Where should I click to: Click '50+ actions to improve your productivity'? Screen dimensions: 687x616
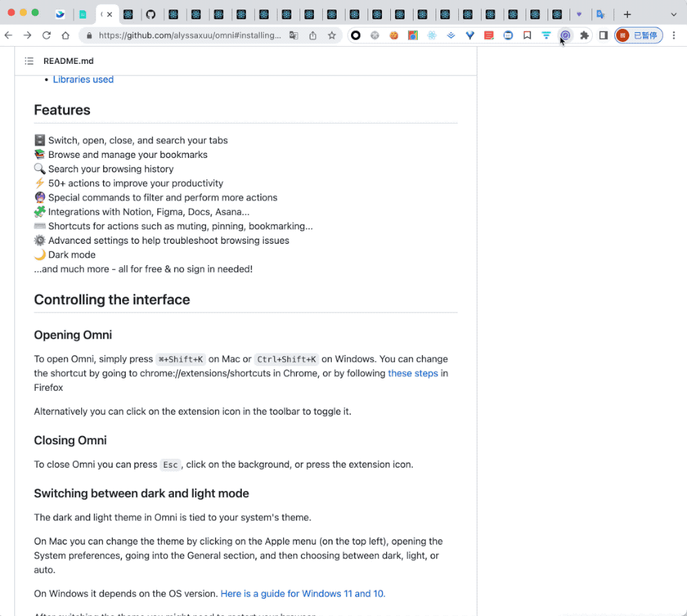[x=136, y=183]
